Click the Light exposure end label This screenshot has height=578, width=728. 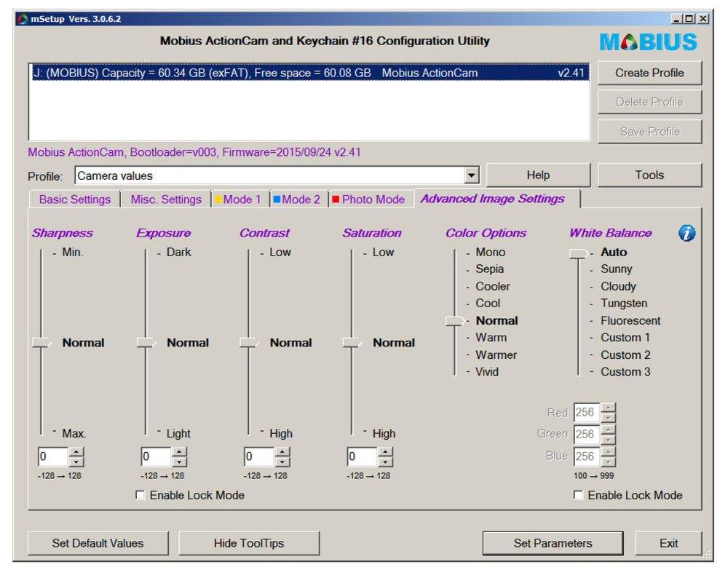(178, 434)
